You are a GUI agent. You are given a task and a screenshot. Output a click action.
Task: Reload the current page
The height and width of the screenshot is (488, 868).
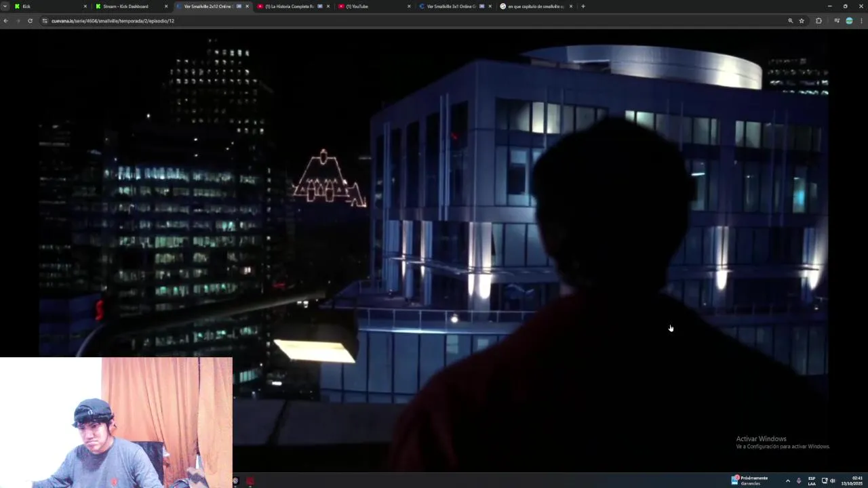pos(30,21)
